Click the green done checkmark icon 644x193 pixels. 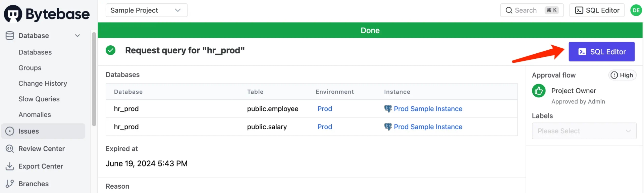point(110,50)
